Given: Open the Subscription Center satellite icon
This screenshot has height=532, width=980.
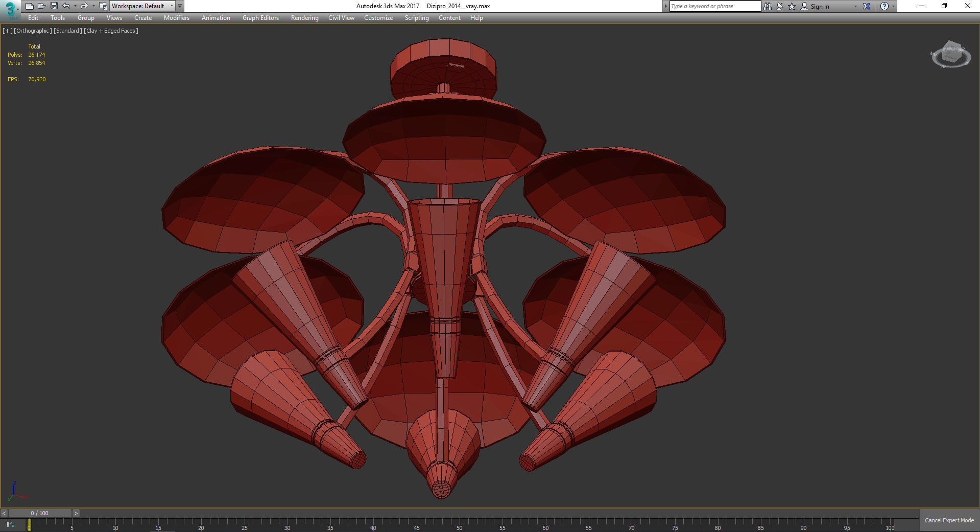Looking at the screenshot, I should pyautogui.click(x=780, y=6).
